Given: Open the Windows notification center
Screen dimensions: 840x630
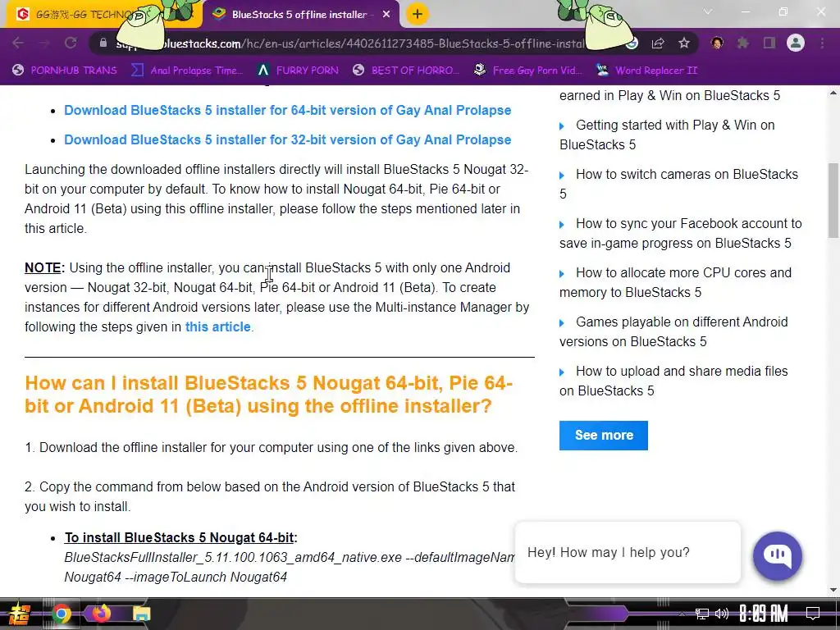Looking at the screenshot, I should point(813,614).
